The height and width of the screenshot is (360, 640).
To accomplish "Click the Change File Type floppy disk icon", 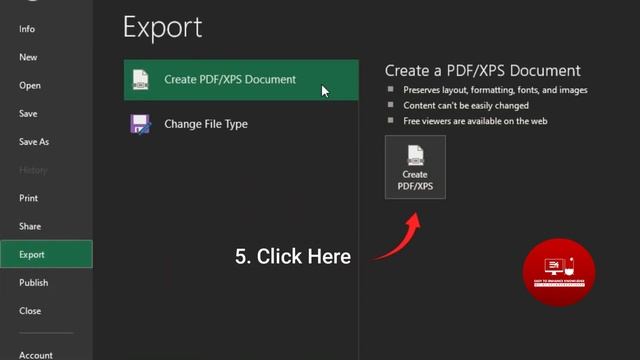I will tap(140, 124).
